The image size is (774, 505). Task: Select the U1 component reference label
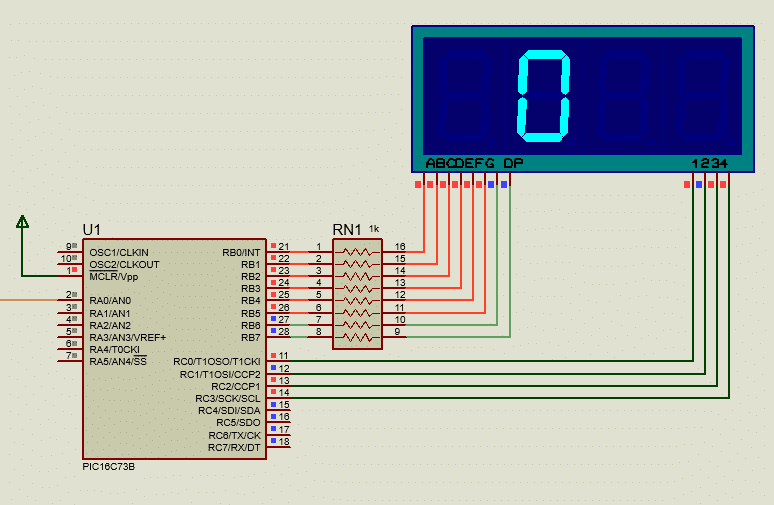[92, 230]
